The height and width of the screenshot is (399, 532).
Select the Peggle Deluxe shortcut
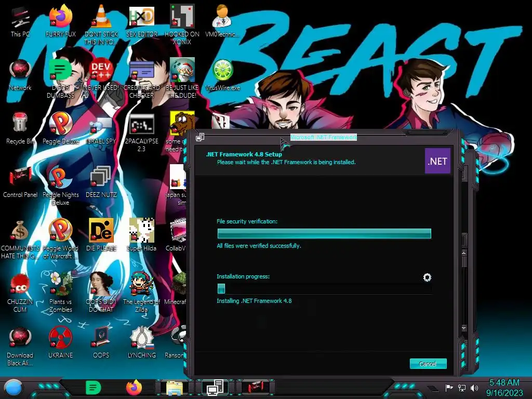tap(60, 123)
